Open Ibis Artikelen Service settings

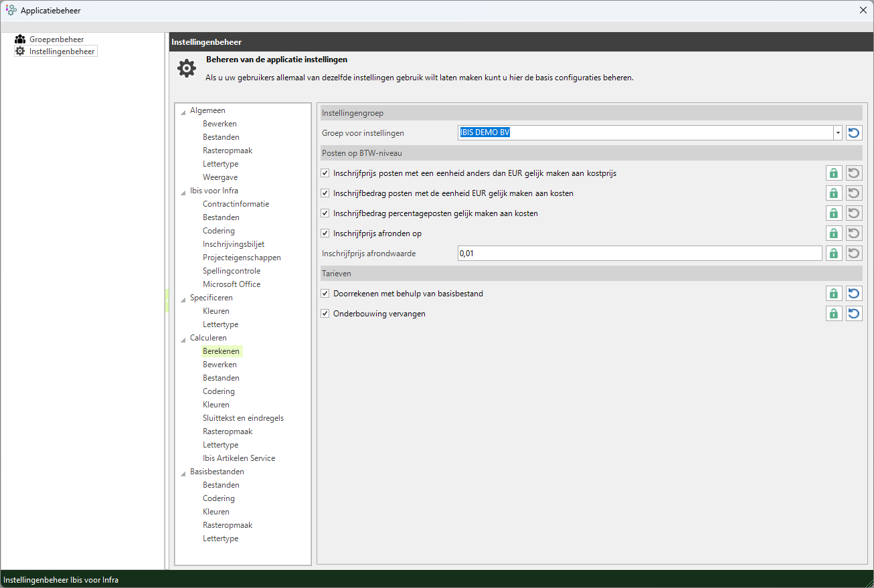239,458
